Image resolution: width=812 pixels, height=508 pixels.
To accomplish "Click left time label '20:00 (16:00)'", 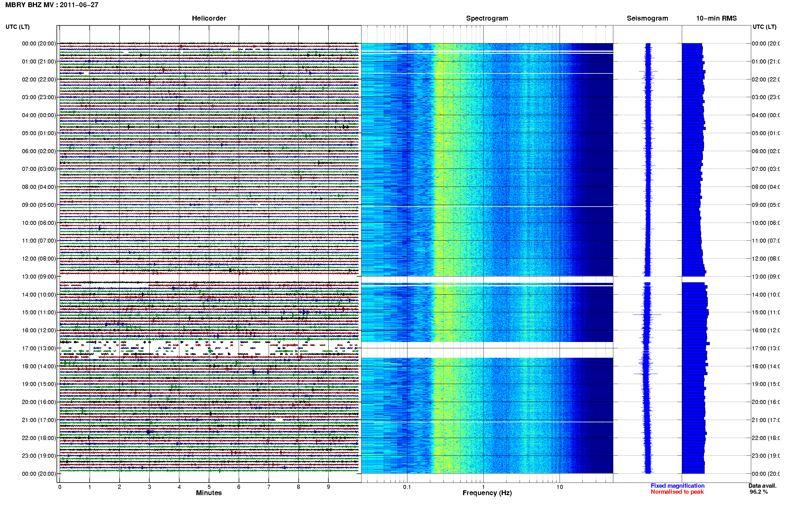I will pos(39,402).
